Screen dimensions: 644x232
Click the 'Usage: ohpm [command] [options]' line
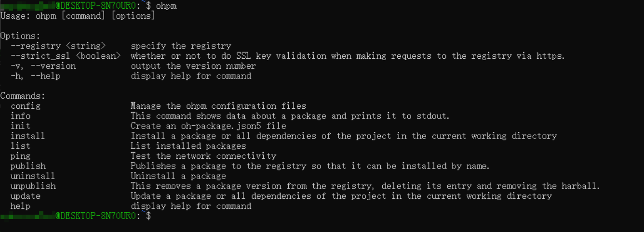[78, 16]
